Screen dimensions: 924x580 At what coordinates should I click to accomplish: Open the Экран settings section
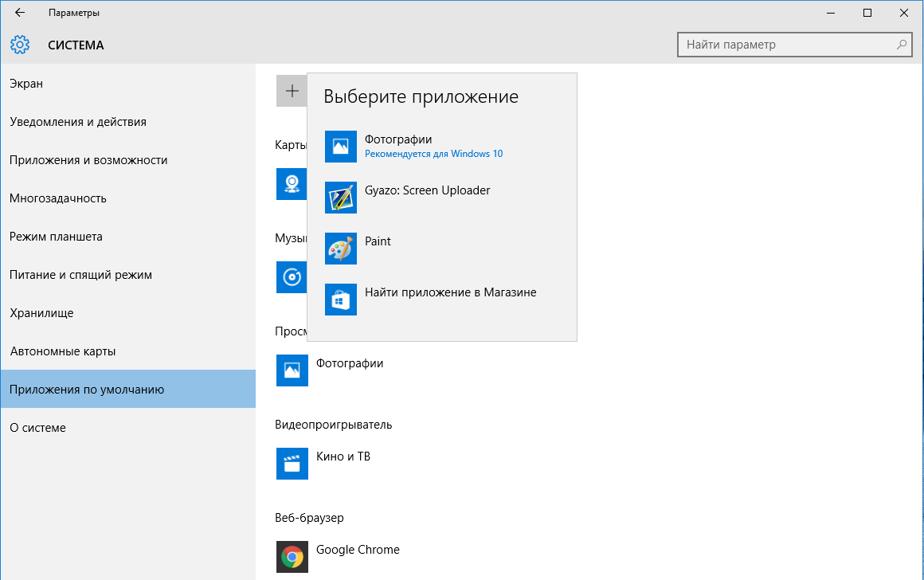26,84
